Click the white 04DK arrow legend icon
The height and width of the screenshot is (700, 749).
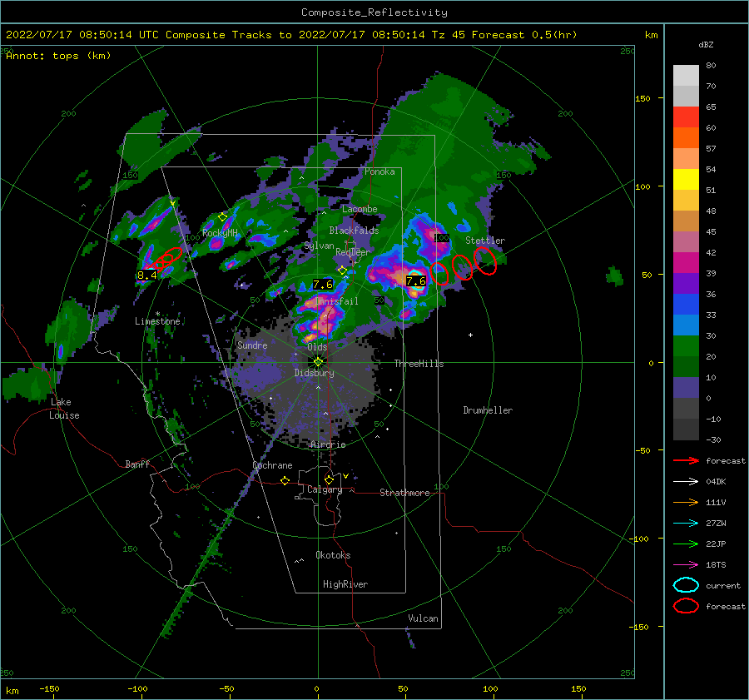click(x=686, y=481)
